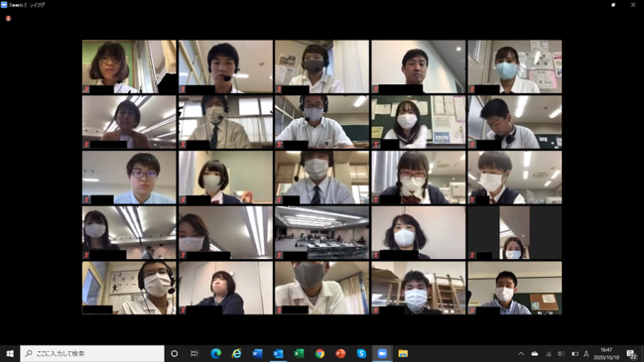
Task: Click the taskbar search box
Action: 92,353
